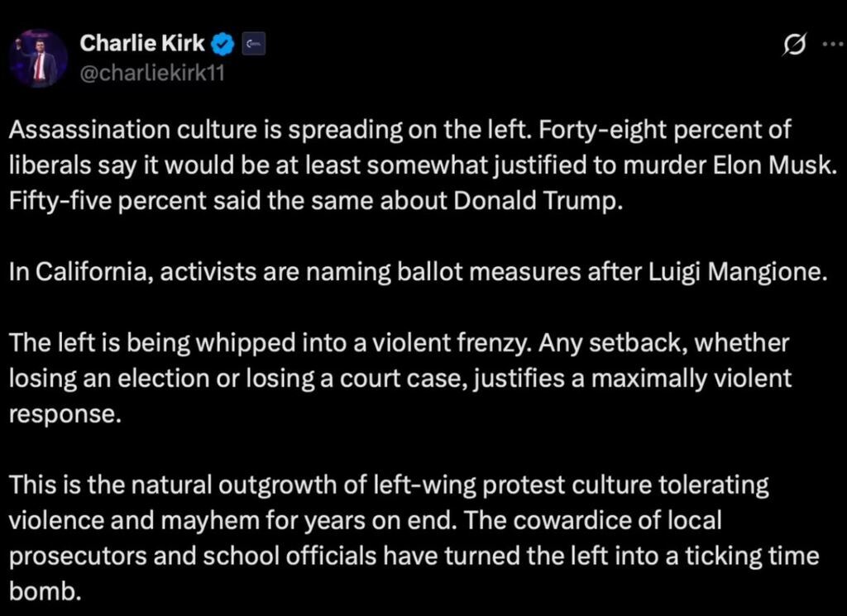The width and height of the screenshot is (847, 616).
Task: Click the blue verified checkmark badge
Action: 224,42
